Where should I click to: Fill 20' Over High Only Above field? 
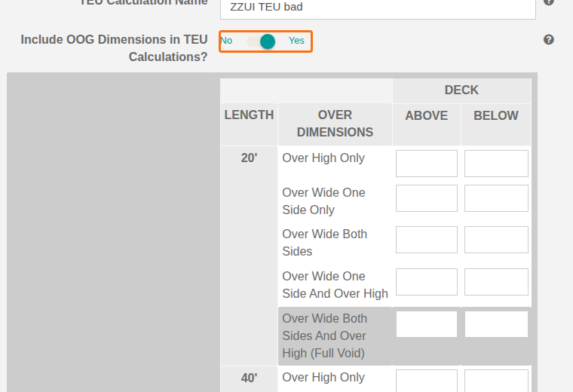tap(427, 164)
